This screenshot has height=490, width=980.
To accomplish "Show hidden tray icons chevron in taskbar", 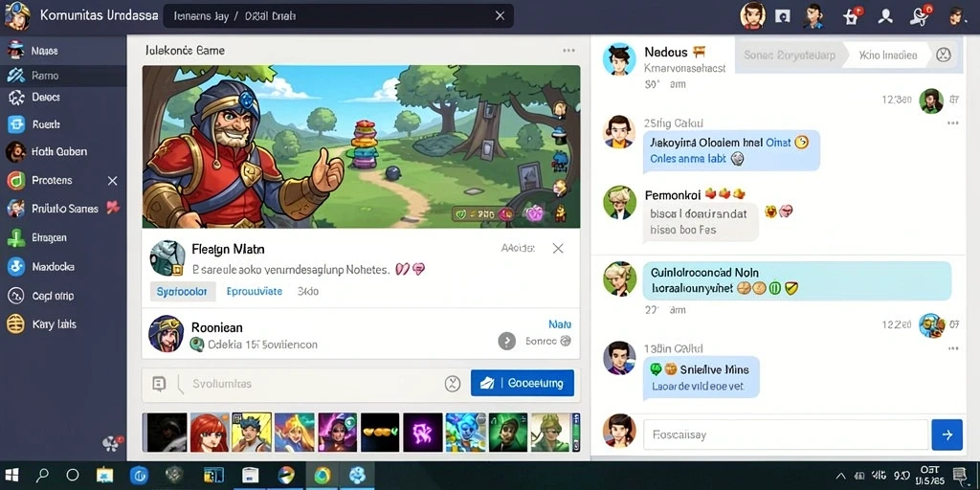I will 840,476.
